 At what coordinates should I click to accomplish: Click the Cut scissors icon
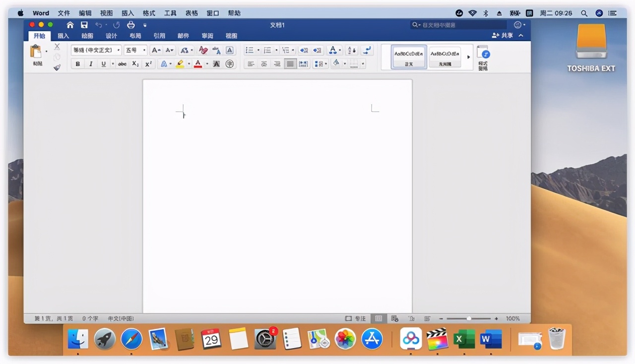coord(57,47)
